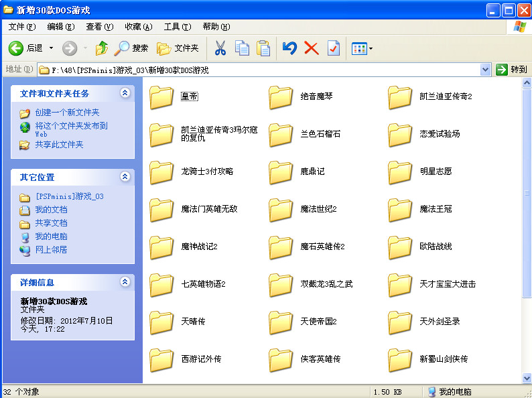Open the Search (搜索) tool
The width and height of the screenshot is (532, 398).
click(131, 48)
